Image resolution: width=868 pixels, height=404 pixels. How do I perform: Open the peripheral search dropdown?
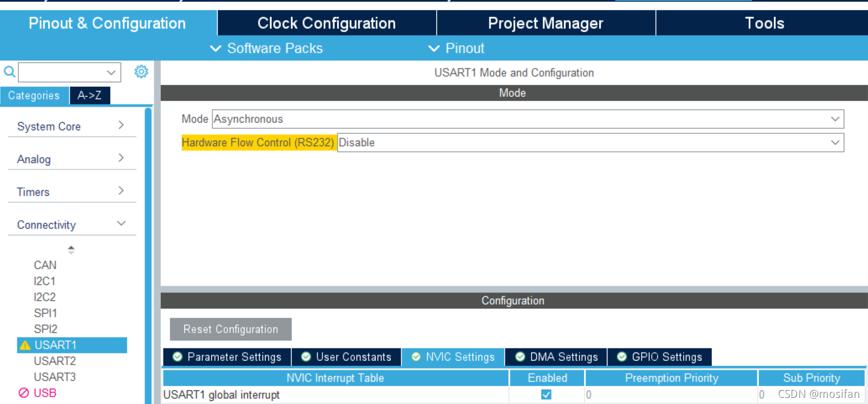111,72
